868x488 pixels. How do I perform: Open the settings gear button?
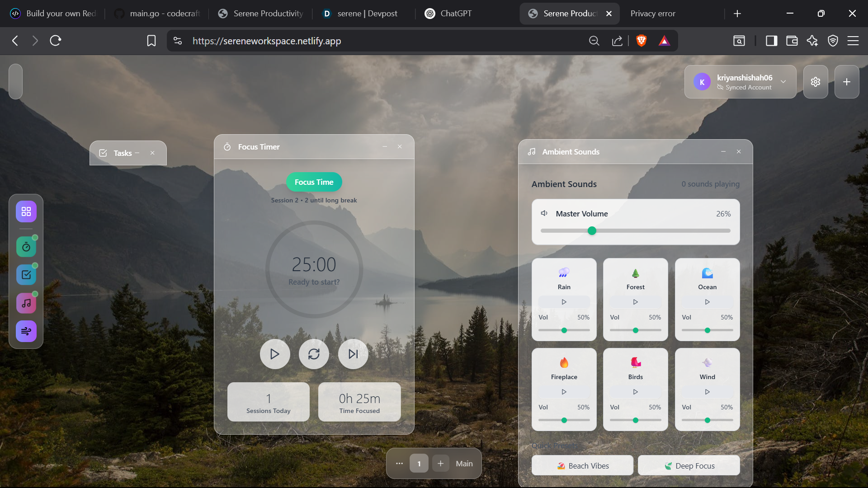pyautogui.click(x=815, y=82)
